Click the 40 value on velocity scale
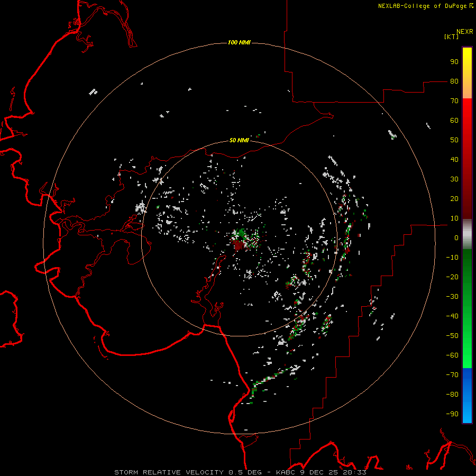This screenshot has width=476, height=476. (x=454, y=160)
